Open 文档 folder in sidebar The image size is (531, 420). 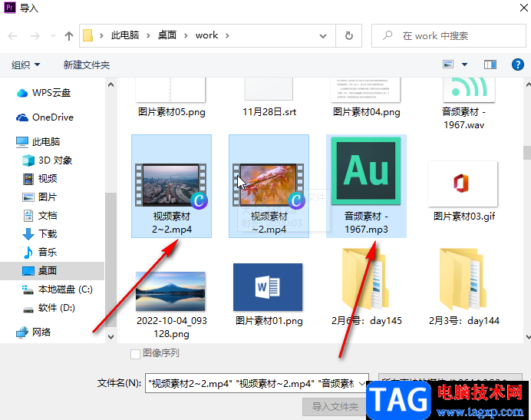tap(40, 215)
